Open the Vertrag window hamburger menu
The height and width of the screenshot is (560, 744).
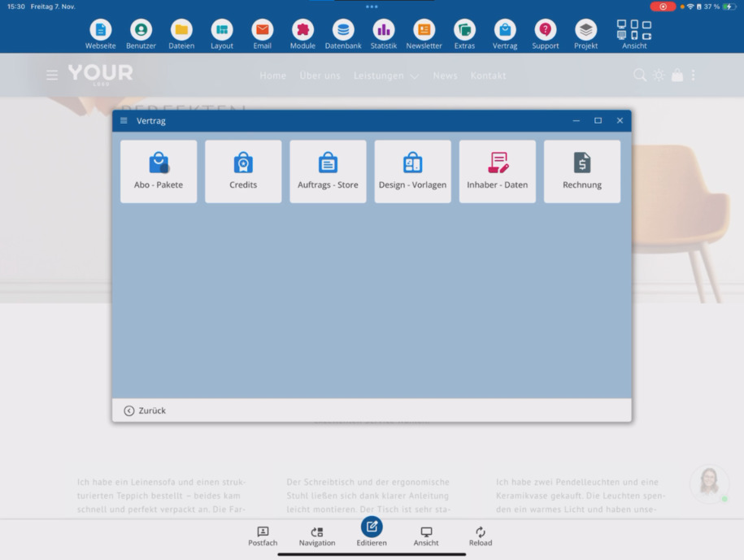pyautogui.click(x=124, y=120)
